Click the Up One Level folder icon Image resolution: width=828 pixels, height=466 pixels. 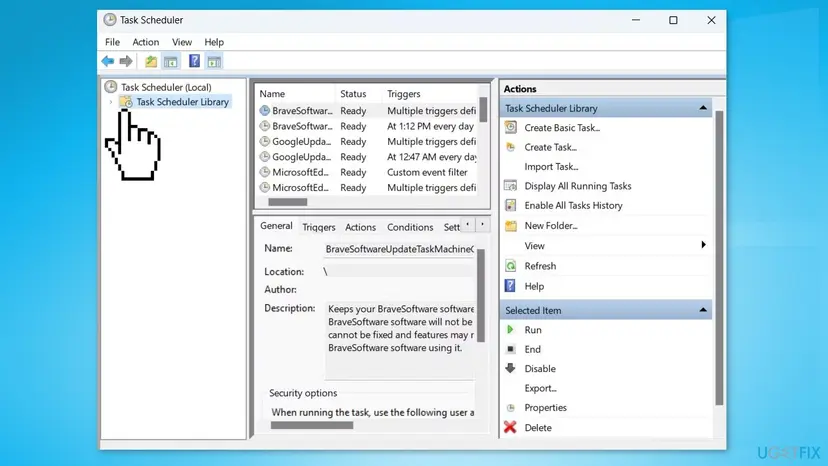click(x=151, y=61)
